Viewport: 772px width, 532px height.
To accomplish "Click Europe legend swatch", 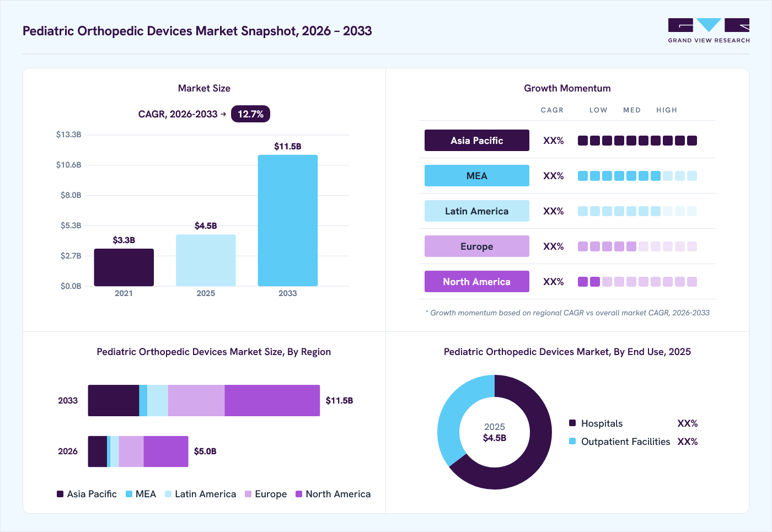I will tap(248, 494).
